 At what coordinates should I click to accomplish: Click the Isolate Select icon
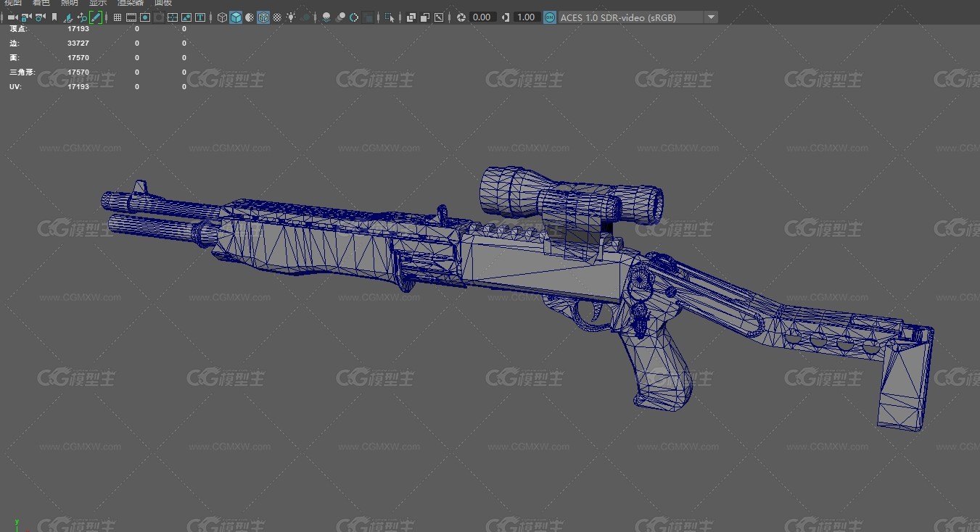390,17
